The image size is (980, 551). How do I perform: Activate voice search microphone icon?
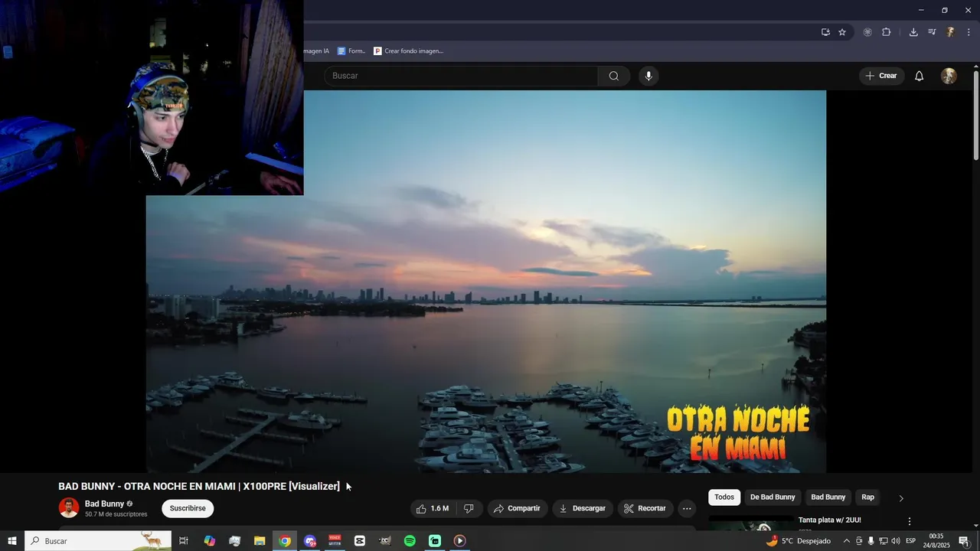click(648, 76)
